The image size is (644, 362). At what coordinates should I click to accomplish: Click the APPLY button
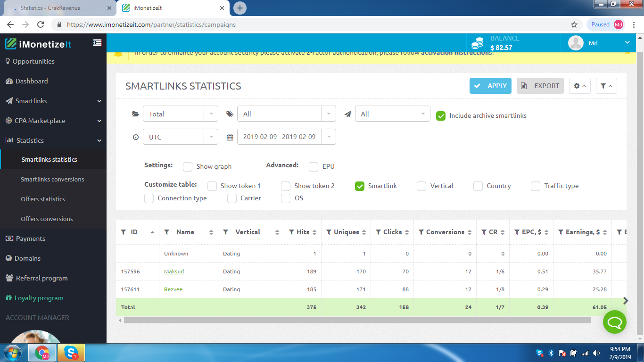490,86
